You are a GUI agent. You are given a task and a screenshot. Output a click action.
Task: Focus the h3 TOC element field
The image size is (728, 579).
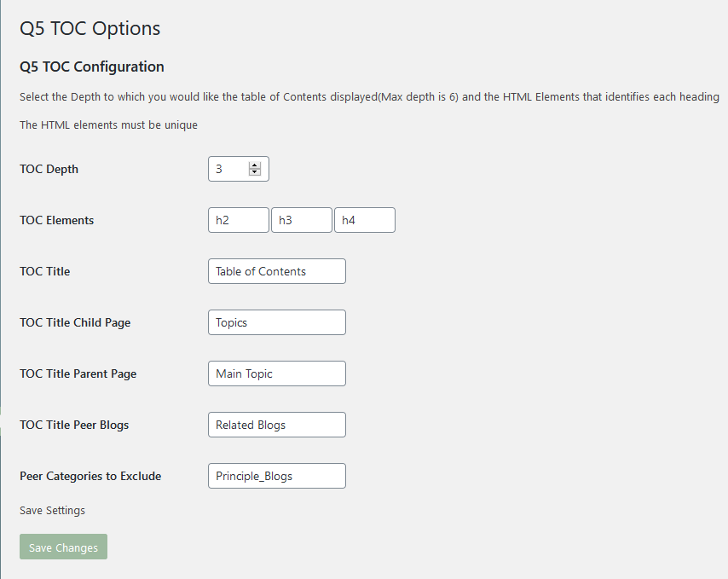[x=302, y=220]
